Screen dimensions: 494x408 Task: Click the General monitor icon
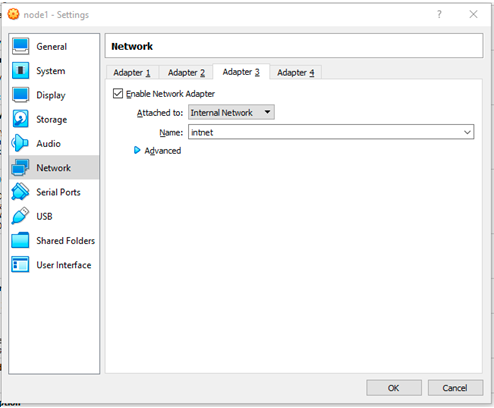pos(20,46)
